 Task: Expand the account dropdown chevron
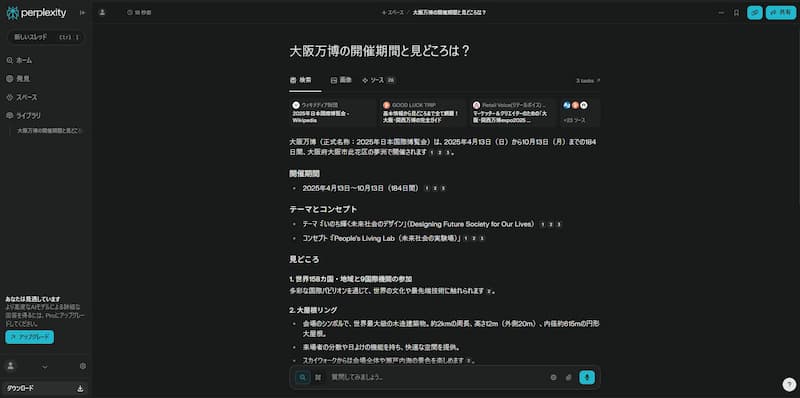click(44, 366)
